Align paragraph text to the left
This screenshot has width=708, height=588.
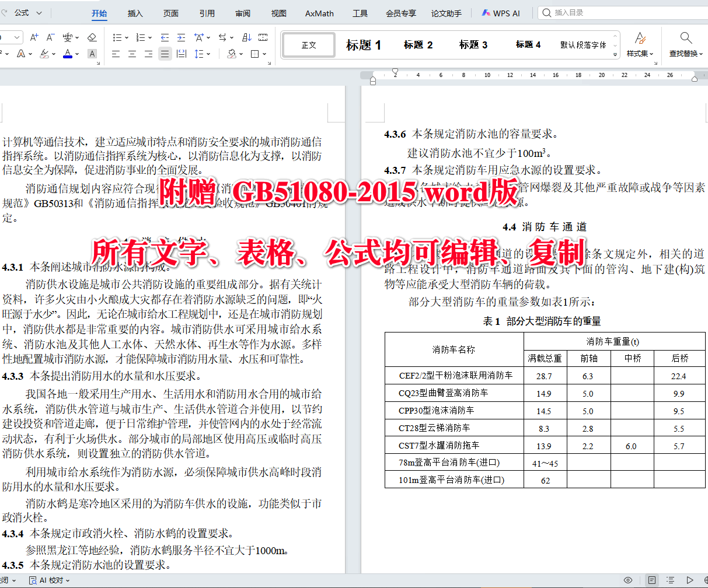[116, 54]
